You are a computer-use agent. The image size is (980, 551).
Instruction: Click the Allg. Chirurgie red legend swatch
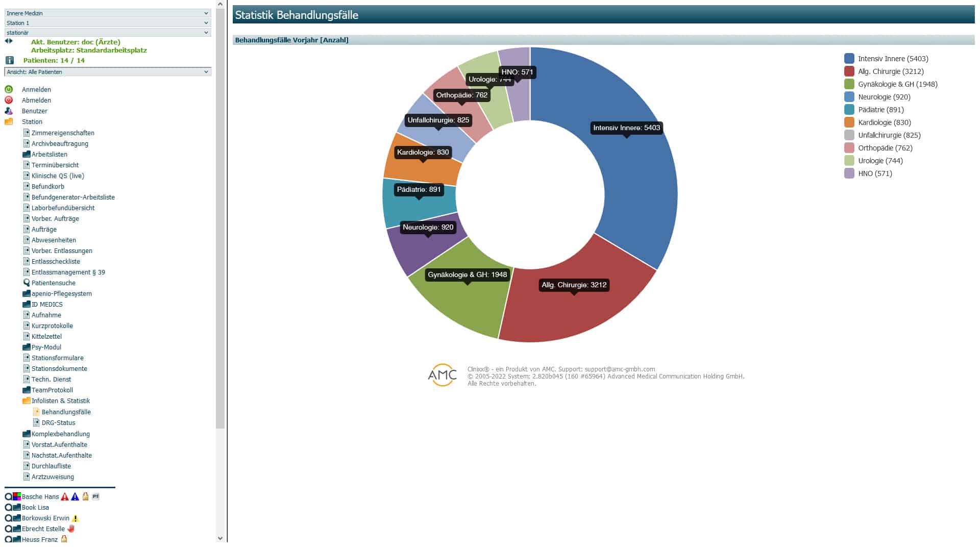pos(849,71)
